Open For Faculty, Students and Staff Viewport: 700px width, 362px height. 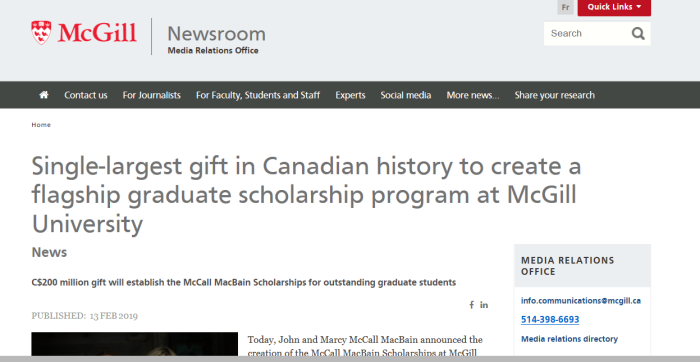pyautogui.click(x=258, y=95)
